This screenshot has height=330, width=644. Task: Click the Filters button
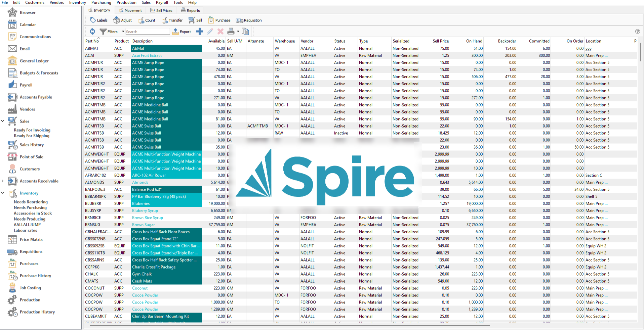(x=109, y=32)
